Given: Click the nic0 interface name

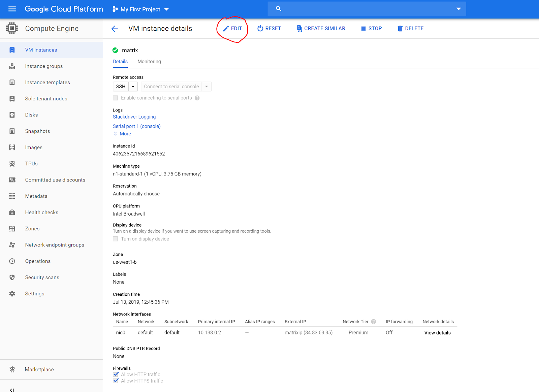Looking at the screenshot, I should (121, 332).
